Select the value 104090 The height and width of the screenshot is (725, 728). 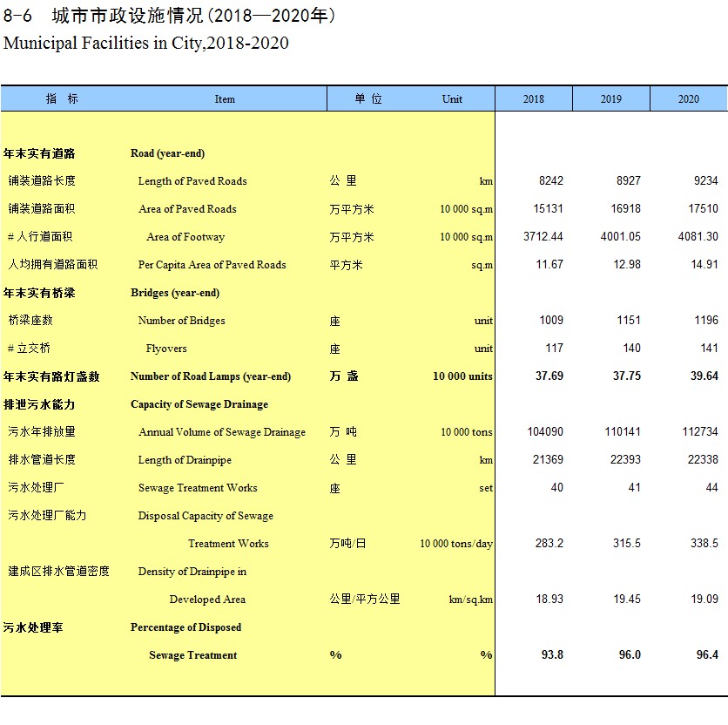pyautogui.click(x=545, y=431)
